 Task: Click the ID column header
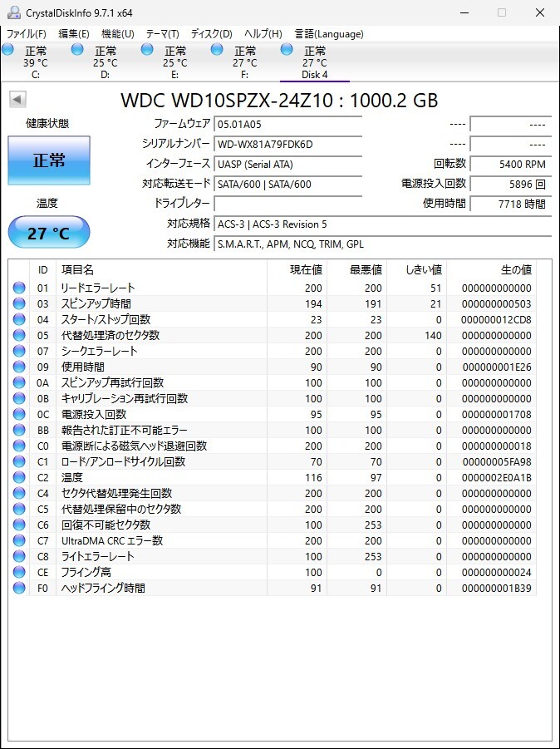[x=43, y=270]
